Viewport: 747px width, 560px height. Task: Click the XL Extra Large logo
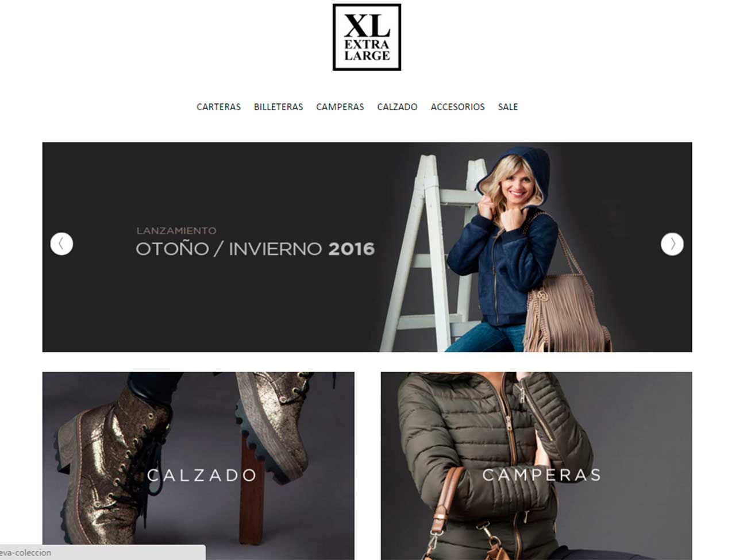pos(367,37)
